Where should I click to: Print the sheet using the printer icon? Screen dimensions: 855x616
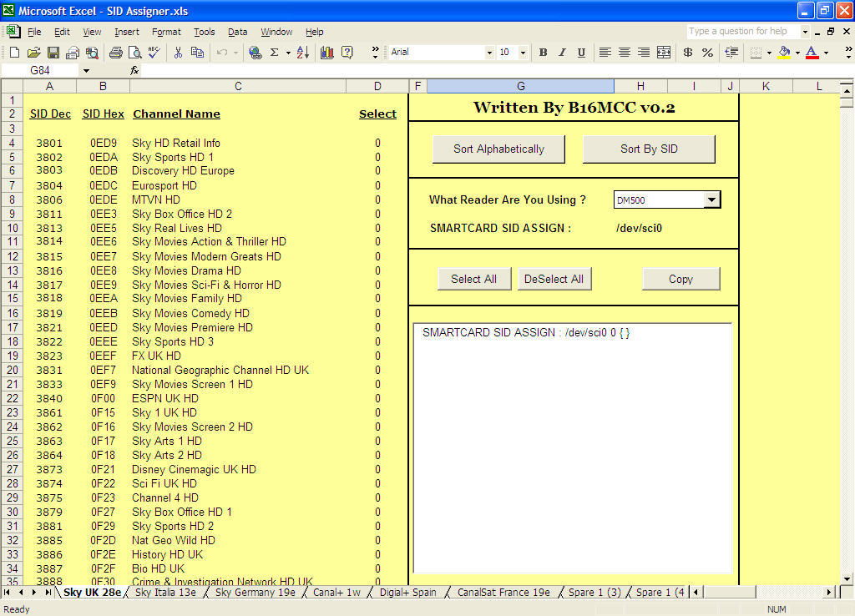point(115,53)
